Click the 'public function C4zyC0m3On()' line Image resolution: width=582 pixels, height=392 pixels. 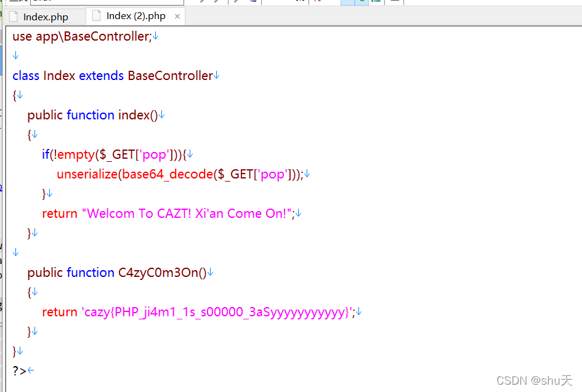(117, 273)
